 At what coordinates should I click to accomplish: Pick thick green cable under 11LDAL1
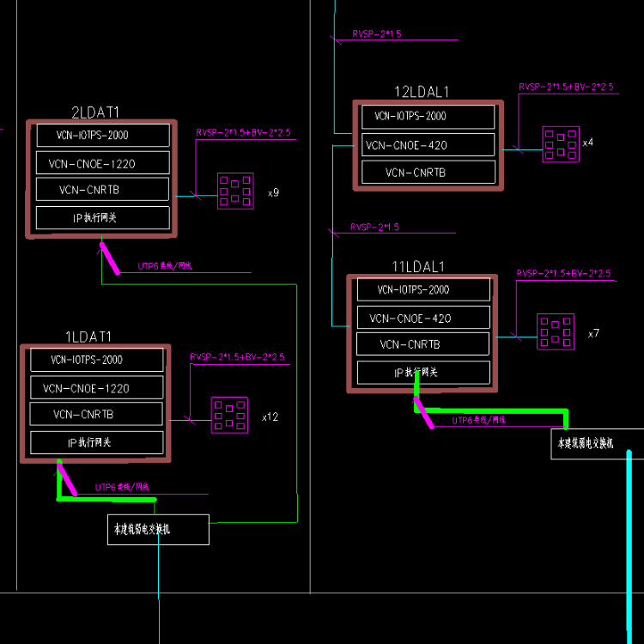(x=493, y=411)
